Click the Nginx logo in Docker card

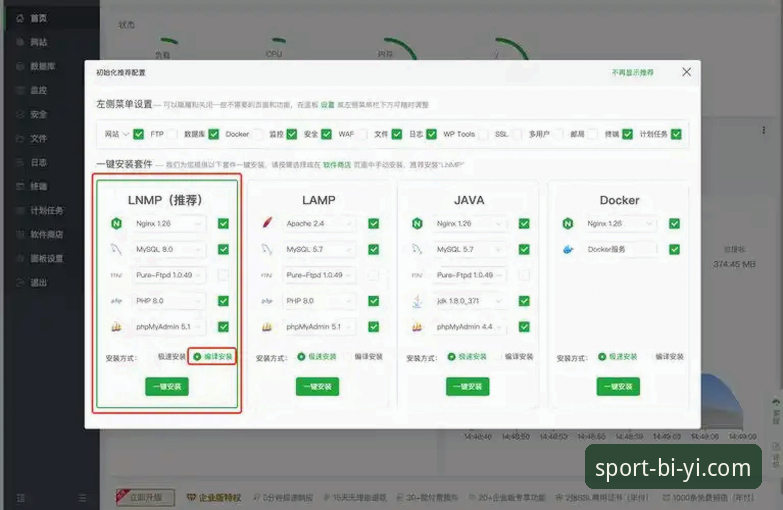(568, 223)
